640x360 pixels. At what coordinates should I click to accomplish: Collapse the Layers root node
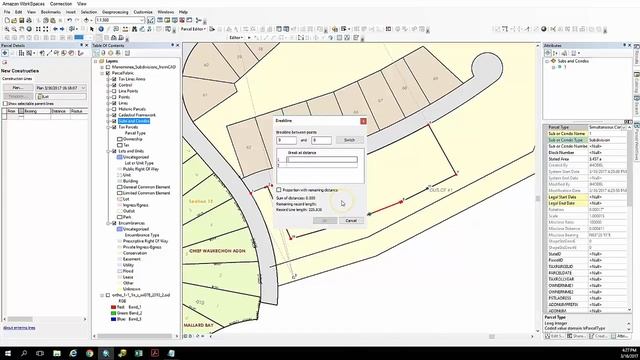[96, 61]
